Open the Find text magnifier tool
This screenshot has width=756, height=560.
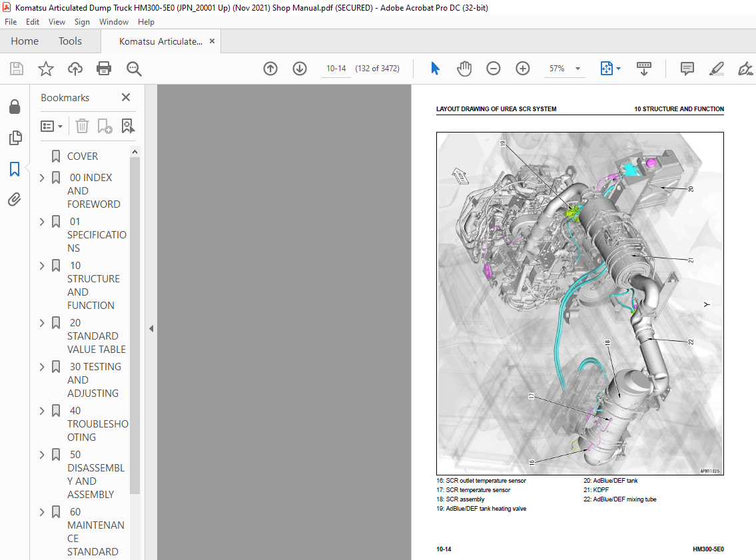(x=134, y=69)
